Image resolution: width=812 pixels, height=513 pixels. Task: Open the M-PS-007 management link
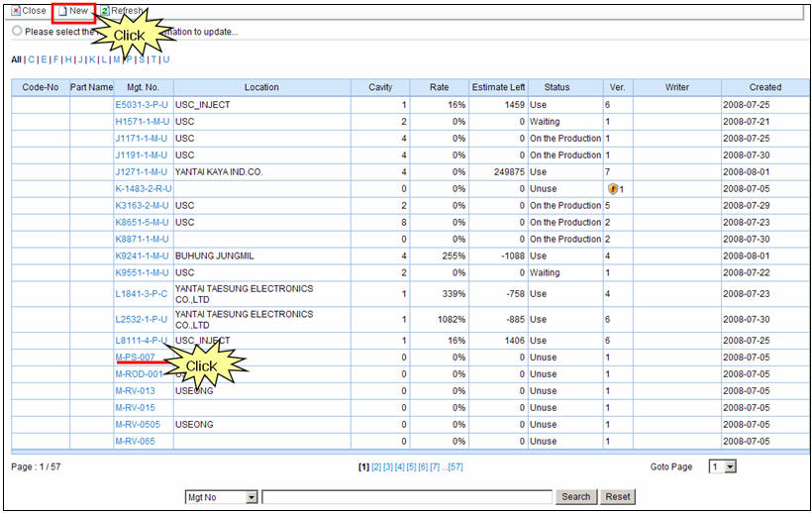coord(135,358)
